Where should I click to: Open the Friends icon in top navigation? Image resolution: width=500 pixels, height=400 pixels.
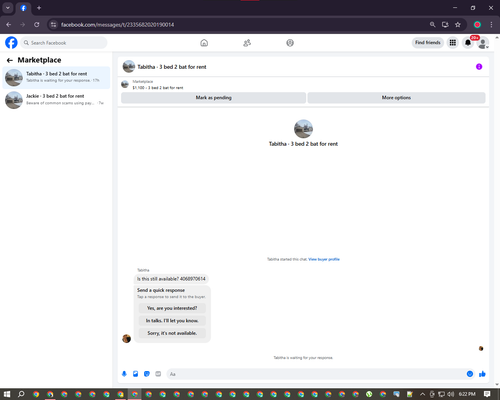coord(247,43)
